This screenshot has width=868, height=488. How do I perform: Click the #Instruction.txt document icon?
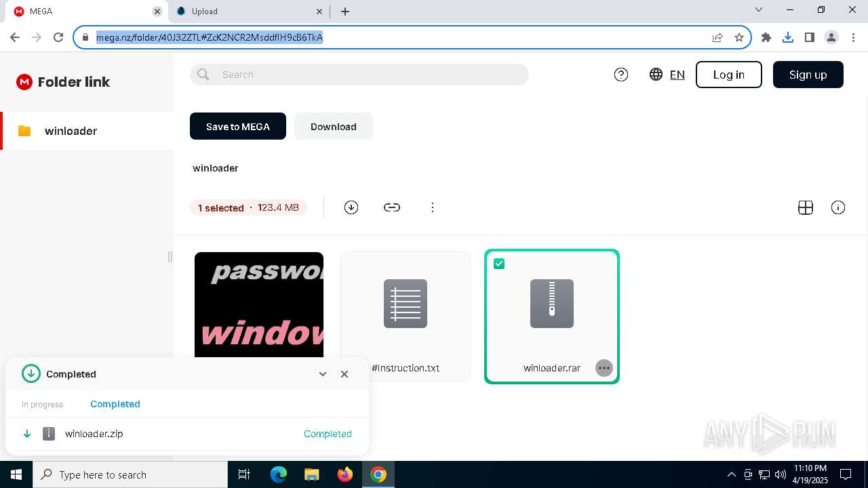click(406, 304)
